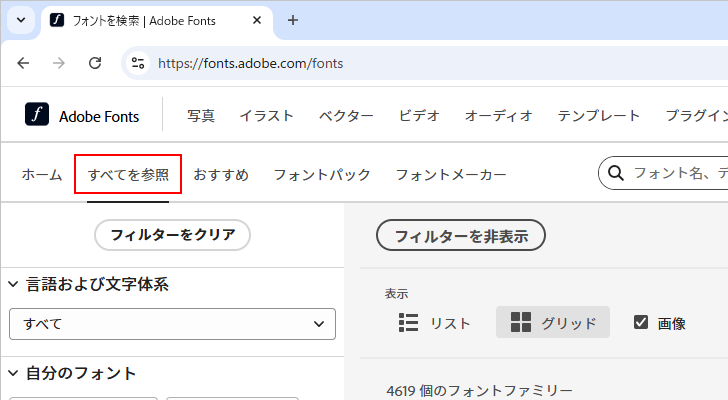Reload the page with the refresh icon

(x=95, y=63)
